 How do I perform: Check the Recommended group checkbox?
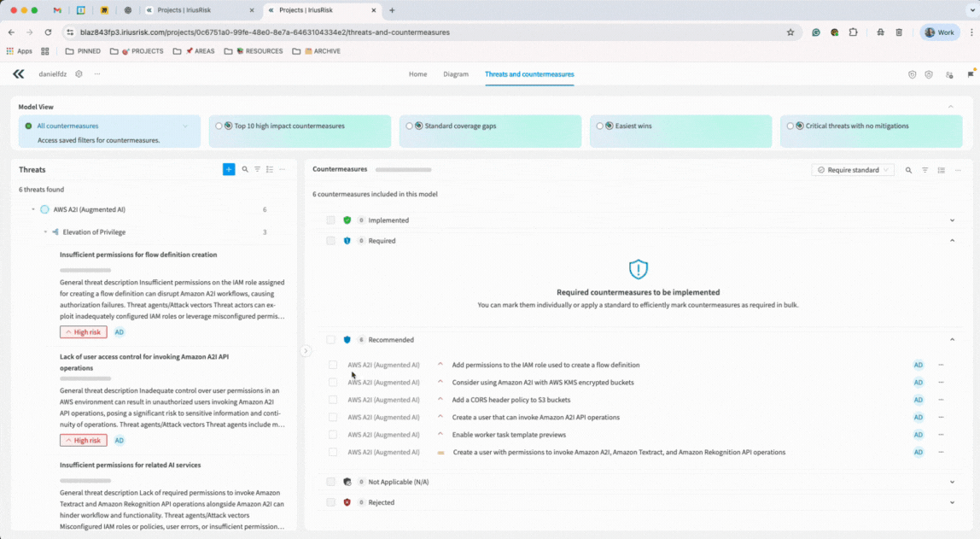[330, 339]
